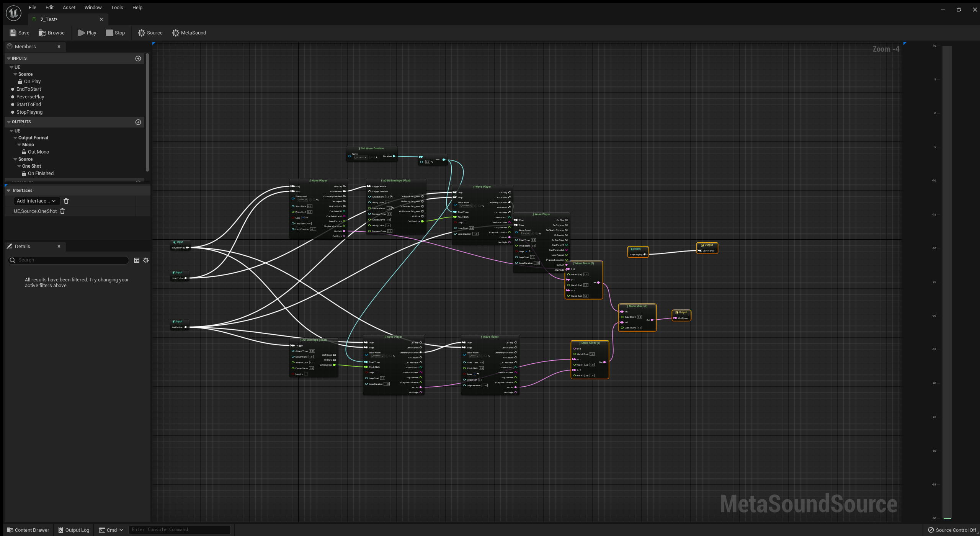Click Source Control Off status
The width and height of the screenshot is (980, 536).
coord(952,530)
